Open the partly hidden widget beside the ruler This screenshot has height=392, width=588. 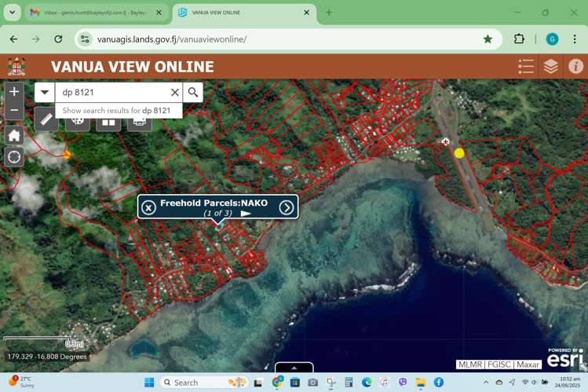pyautogui.click(x=78, y=123)
